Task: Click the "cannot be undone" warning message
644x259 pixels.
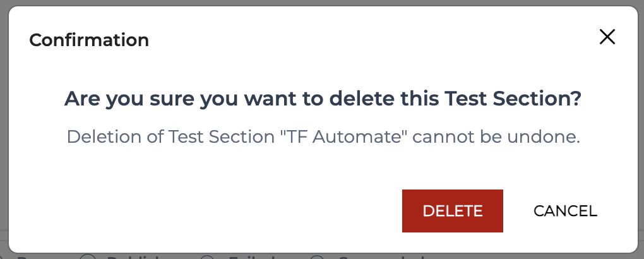Action: (323, 136)
